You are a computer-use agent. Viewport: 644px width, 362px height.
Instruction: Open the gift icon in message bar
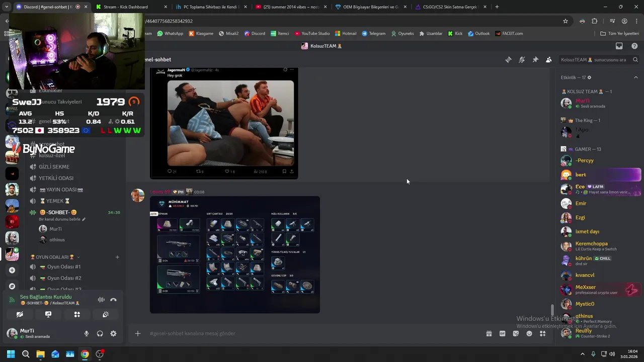tap(489, 333)
